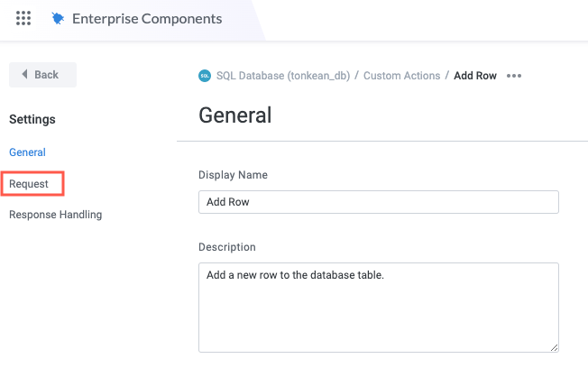Click the Description box resize handle
This screenshot has height=368, width=588.
[x=553, y=346]
